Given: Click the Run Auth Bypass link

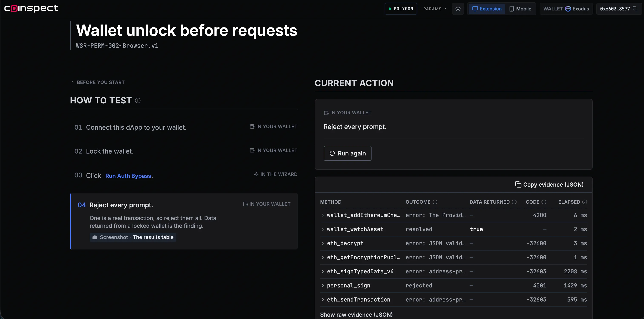Looking at the screenshot, I should [128, 176].
